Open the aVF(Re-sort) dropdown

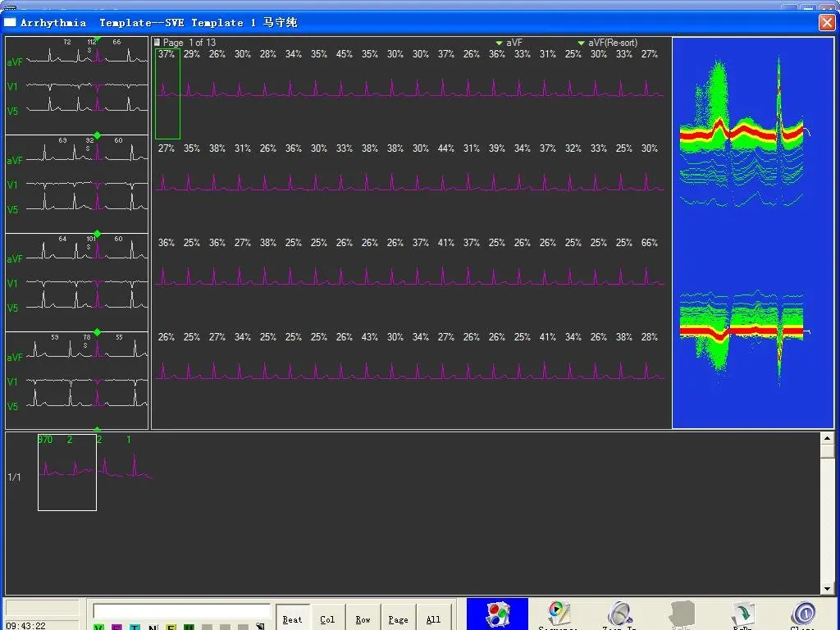click(581, 43)
